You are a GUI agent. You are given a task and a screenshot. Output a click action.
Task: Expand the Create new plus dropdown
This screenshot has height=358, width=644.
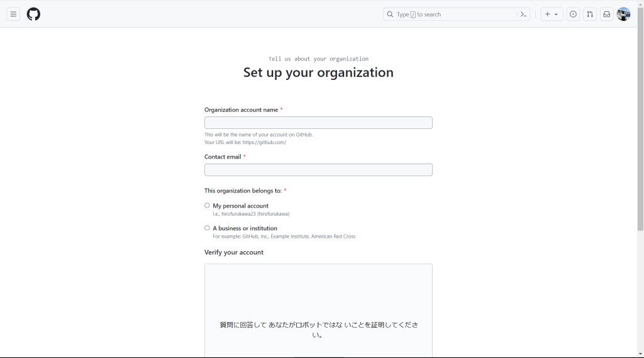pyautogui.click(x=548, y=14)
